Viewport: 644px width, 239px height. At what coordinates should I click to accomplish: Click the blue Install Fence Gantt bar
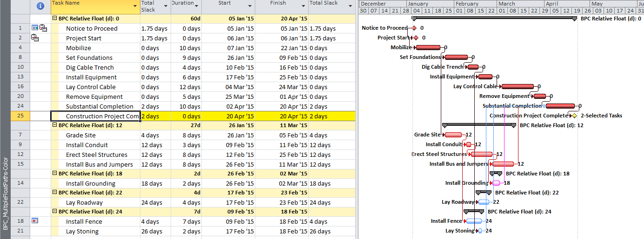coord(474,221)
